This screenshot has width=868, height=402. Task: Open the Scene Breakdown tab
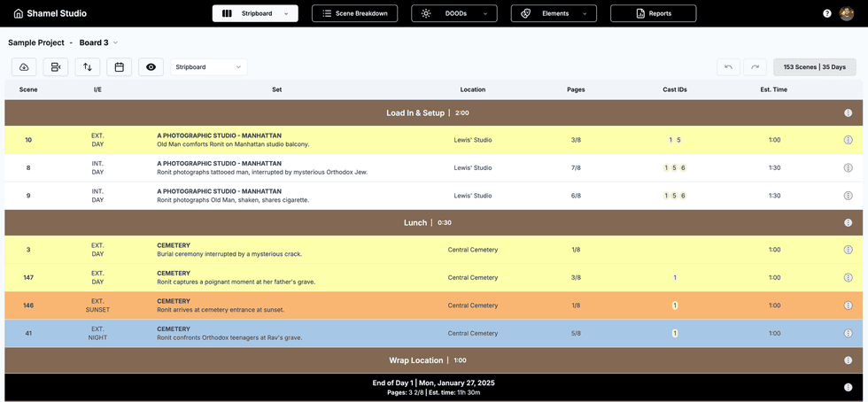(x=354, y=13)
